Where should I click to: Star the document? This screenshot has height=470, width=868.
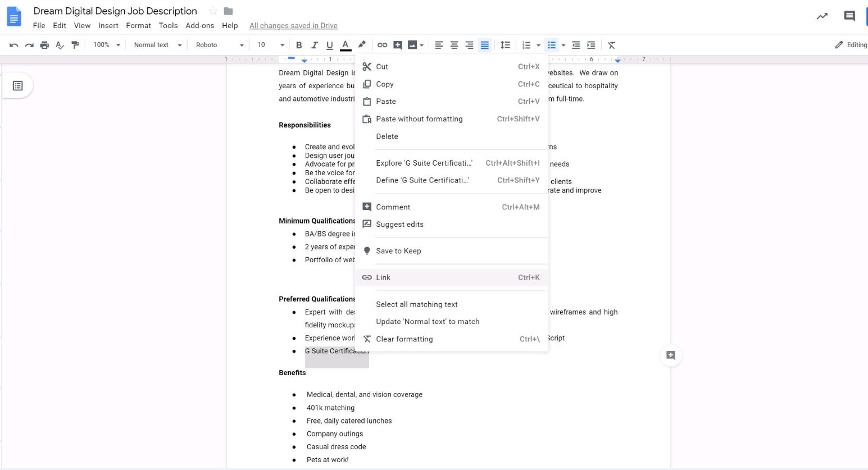(x=213, y=11)
